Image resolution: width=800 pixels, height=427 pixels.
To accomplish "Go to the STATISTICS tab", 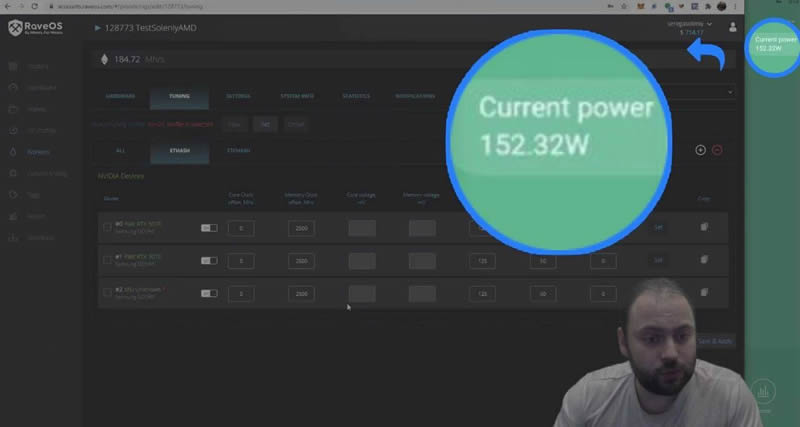I will (x=356, y=96).
